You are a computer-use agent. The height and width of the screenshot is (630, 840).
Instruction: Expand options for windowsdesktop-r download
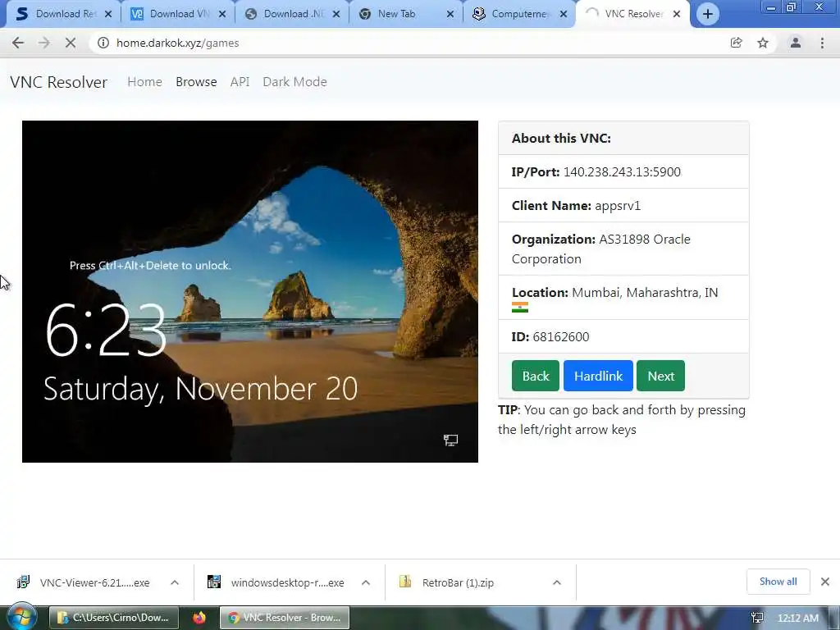click(x=366, y=582)
